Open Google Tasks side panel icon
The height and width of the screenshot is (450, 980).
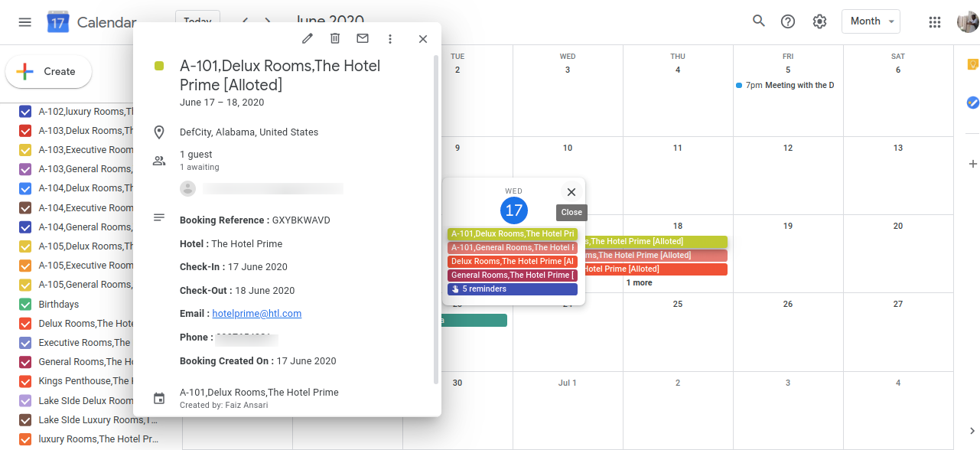pyautogui.click(x=973, y=102)
